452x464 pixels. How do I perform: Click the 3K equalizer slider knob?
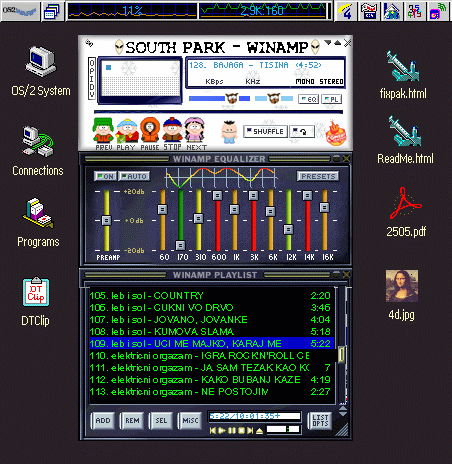tap(253, 195)
